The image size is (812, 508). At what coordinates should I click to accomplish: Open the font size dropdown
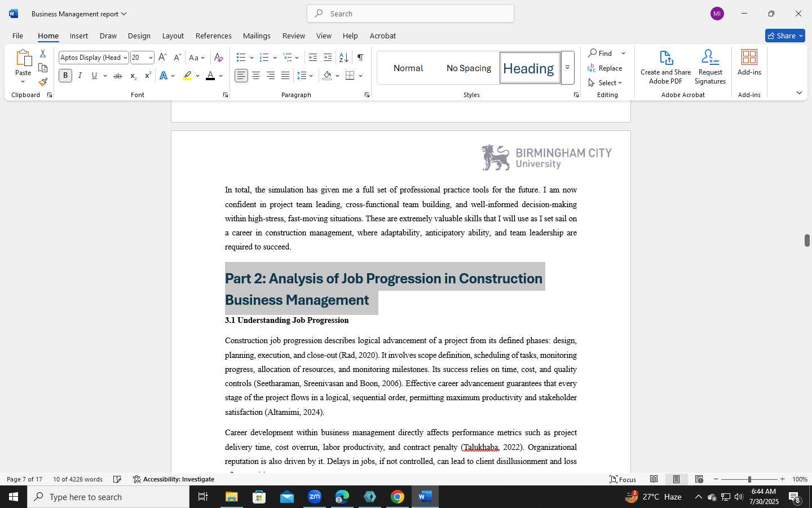click(151, 58)
